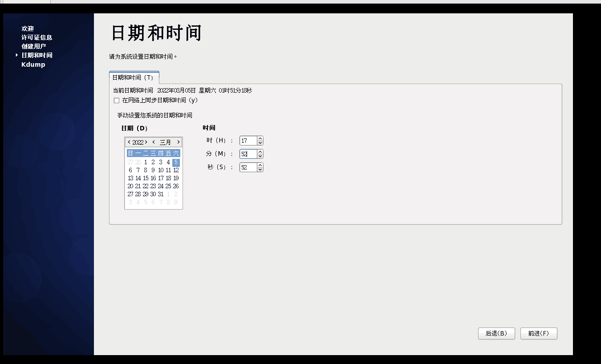Go to the previous year in calendar
Image resolution: width=601 pixels, height=364 pixels.
pos(129,142)
